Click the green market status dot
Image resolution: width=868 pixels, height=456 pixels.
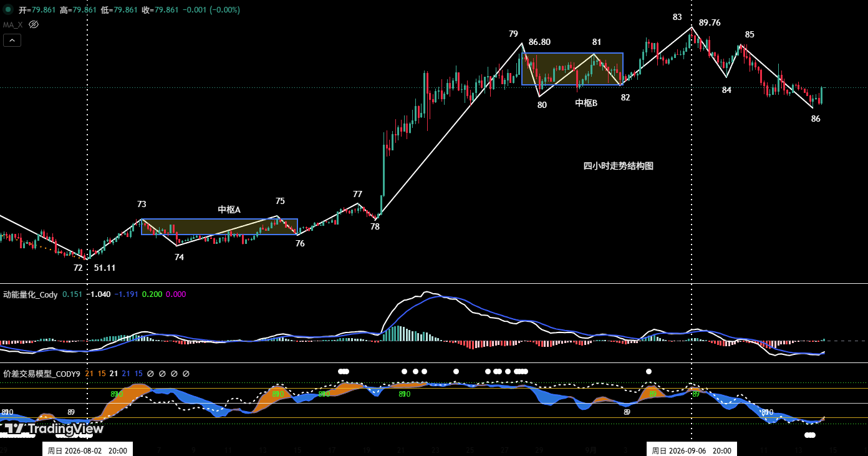click(8, 9)
